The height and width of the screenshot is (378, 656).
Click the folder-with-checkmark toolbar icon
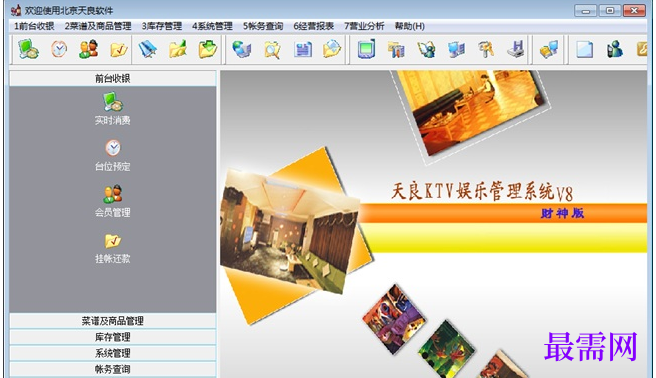pos(119,50)
